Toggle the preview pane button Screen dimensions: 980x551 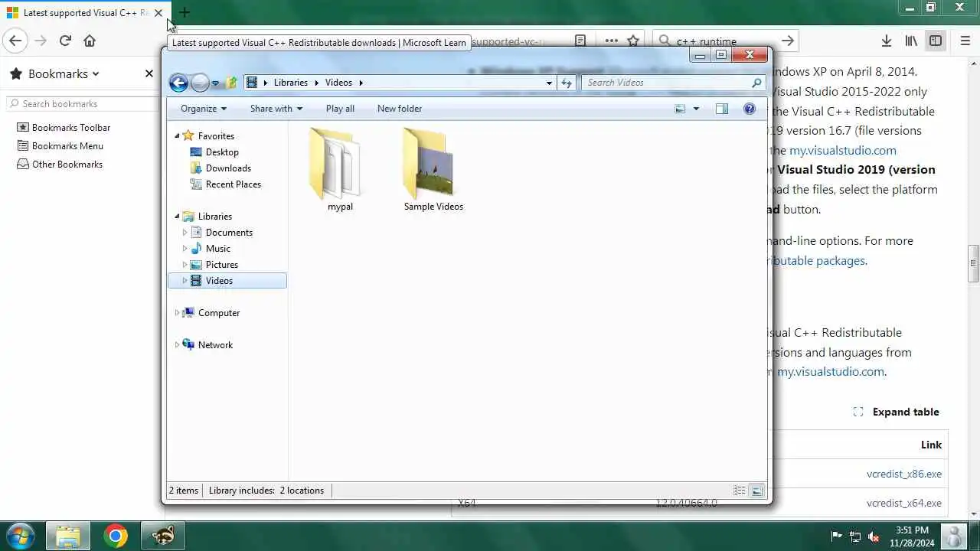point(722,109)
